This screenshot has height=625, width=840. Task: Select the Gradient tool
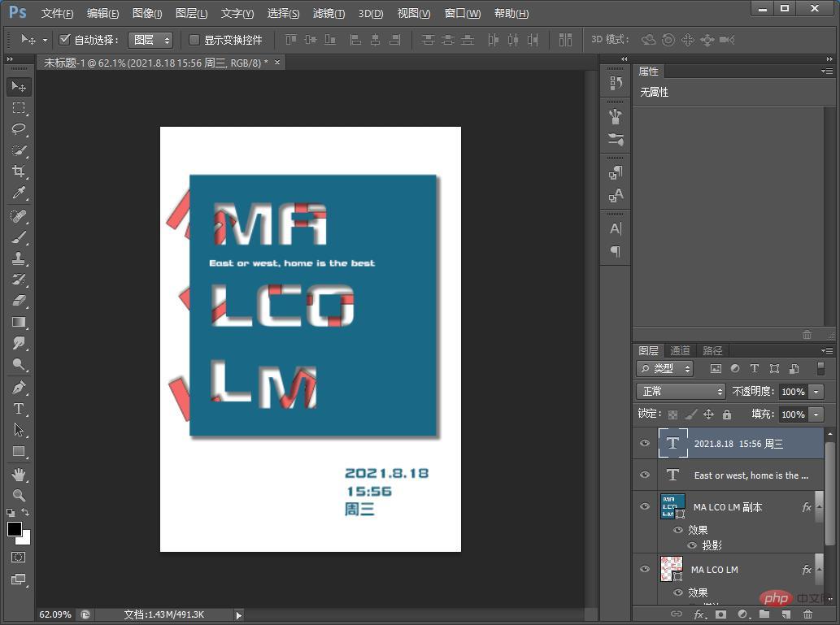pos(19,322)
